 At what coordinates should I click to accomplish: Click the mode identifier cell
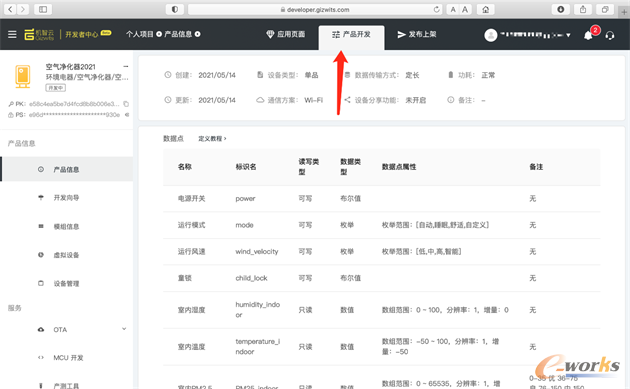(244, 225)
